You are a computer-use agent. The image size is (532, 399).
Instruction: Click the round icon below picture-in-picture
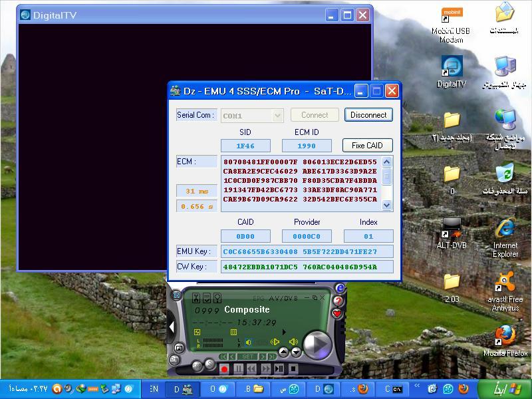(174, 360)
